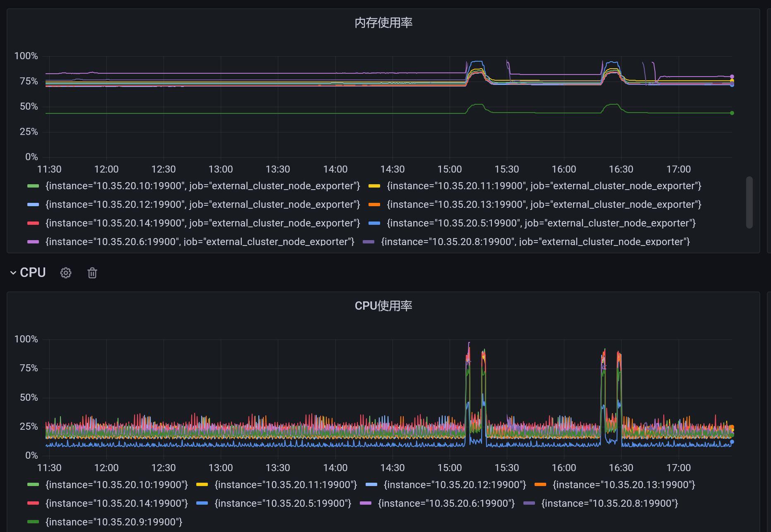Select memory legend entry 10.35.20.5:19900

(x=541, y=223)
